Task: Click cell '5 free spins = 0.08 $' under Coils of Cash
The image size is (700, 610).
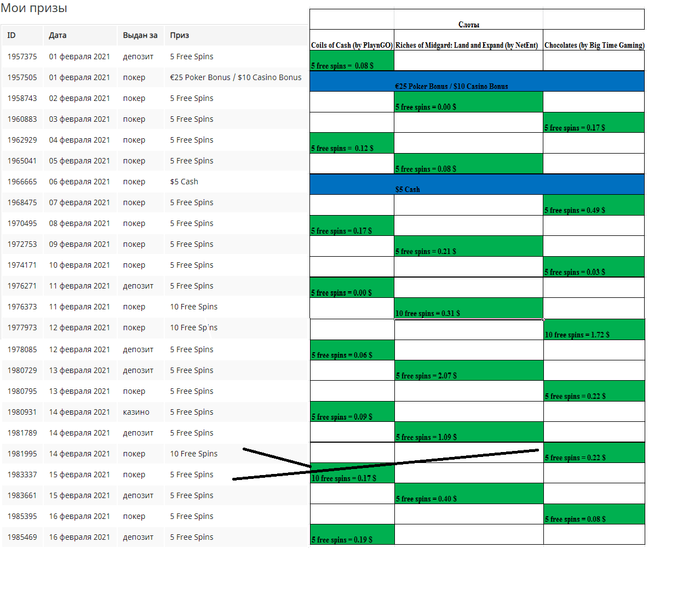Action: pos(352,61)
